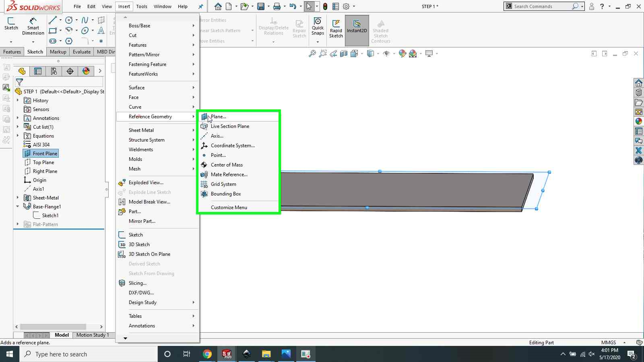Open Appearances tab in the task pane
The height and width of the screenshot is (362, 644).
pyautogui.click(x=639, y=121)
